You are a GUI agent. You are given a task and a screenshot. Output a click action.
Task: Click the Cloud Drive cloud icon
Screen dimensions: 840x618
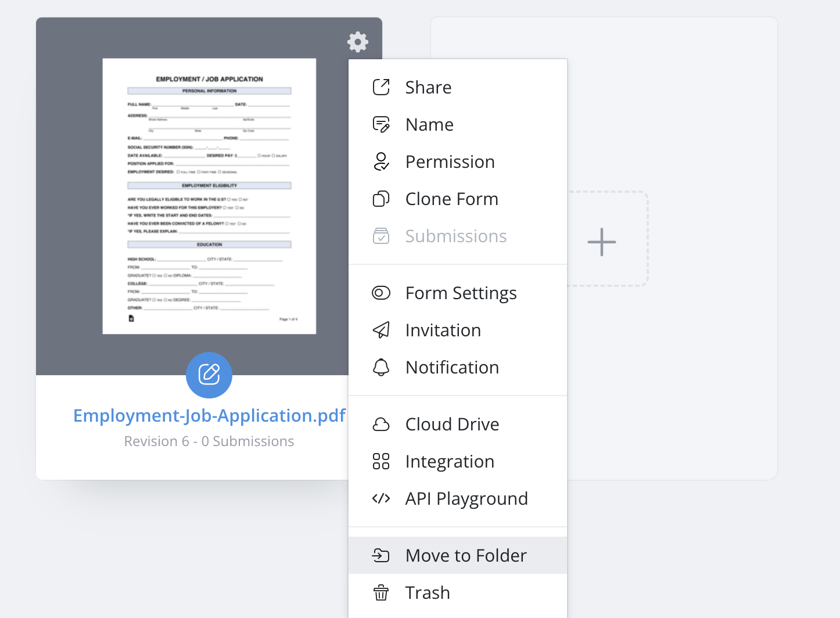(x=381, y=425)
